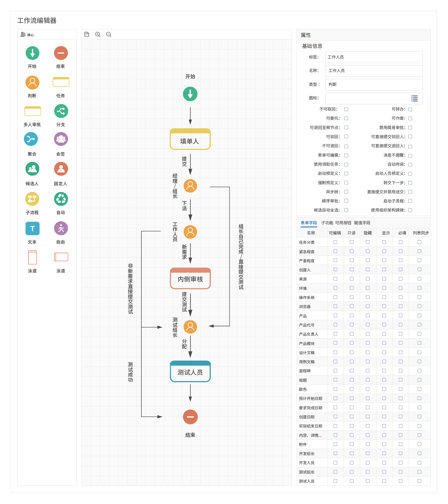Click the save icon in canvas toolbar
448x504 pixels.
pos(87,34)
